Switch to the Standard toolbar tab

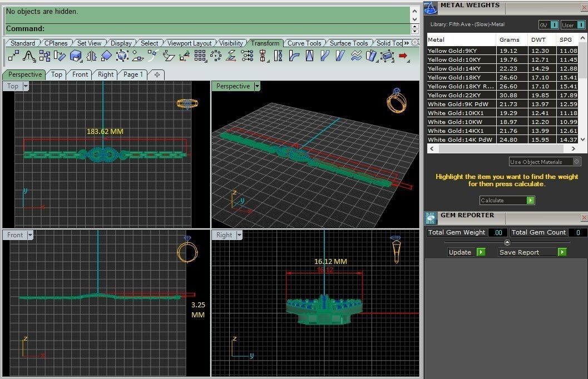pos(22,43)
